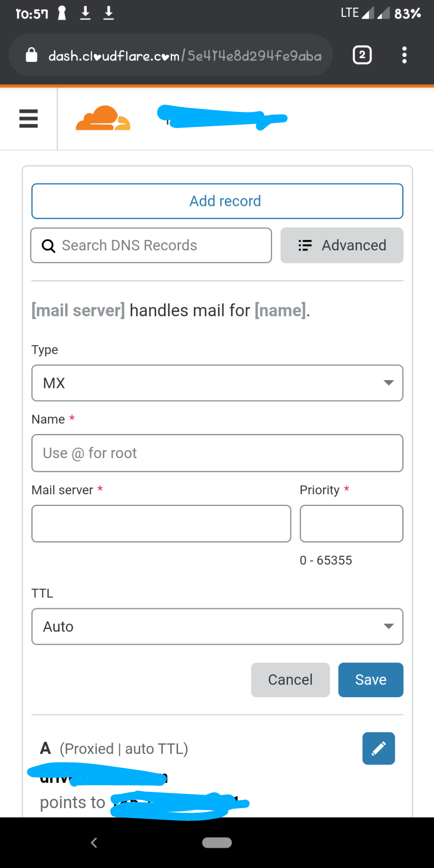
Task: Tap the padlock site security icon
Action: [x=32, y=55]
